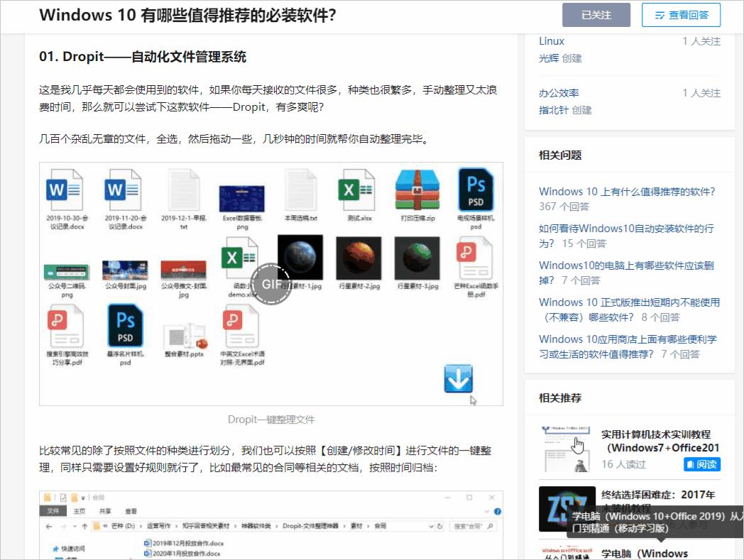Expand the Explorer address history dropdown
The height and width of the screenshot is (560, 744).
[431, 527]
